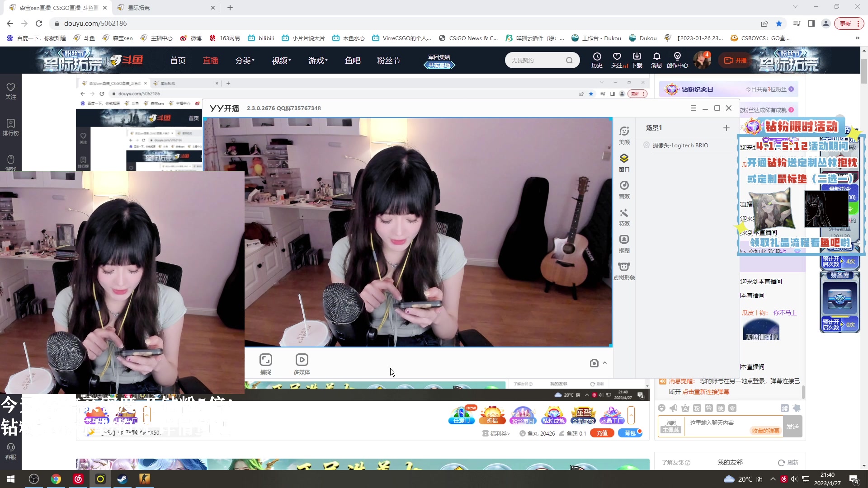Expand the arrow next to the camera icon in YY开播
The width and height of the screenshot is (868, 488).
(605, 363)
